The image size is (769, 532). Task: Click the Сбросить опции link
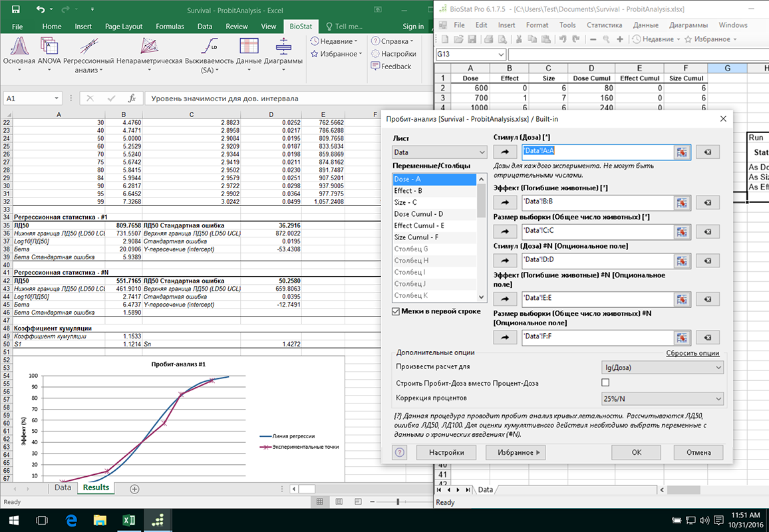point(692,353)
